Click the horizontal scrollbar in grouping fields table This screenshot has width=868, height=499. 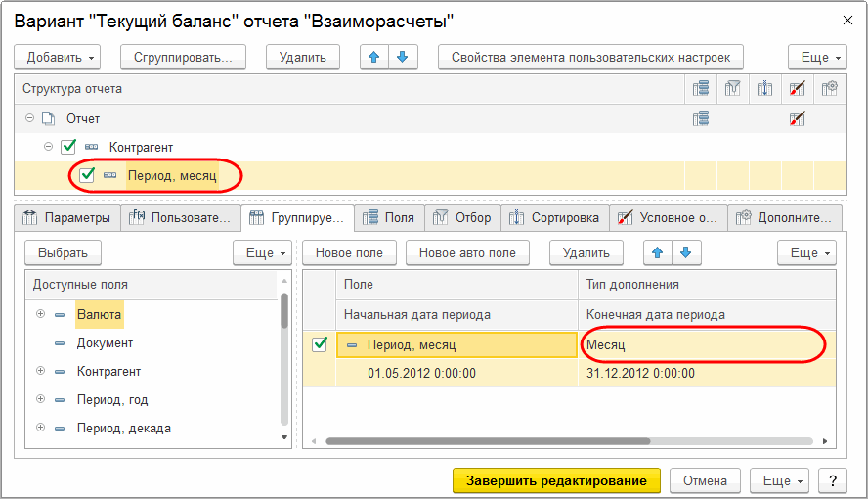pos(488,441)
